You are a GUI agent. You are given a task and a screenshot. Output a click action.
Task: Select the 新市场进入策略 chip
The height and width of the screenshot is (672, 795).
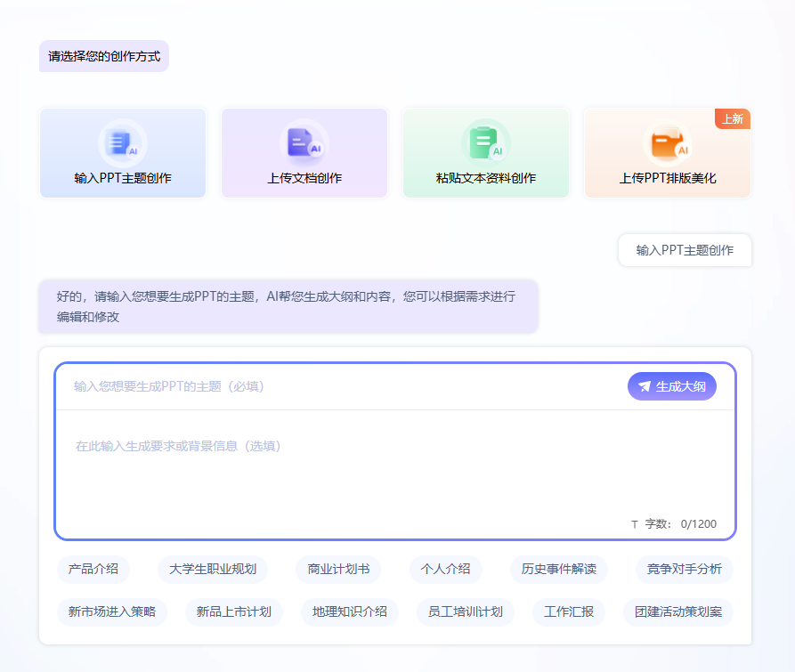tap(112, 611)
